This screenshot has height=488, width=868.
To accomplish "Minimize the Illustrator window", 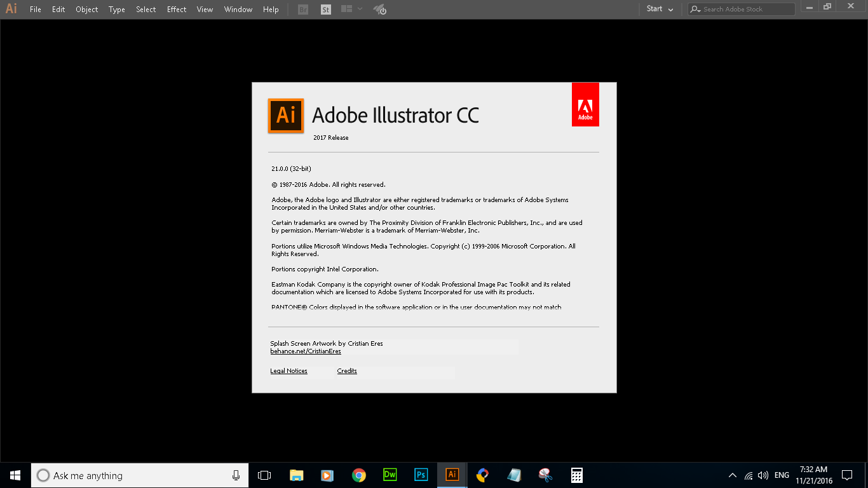I will coord(809,6).
